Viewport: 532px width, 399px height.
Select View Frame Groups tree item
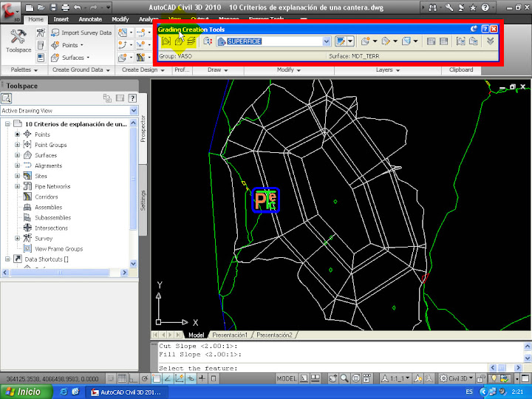point(58,249)
